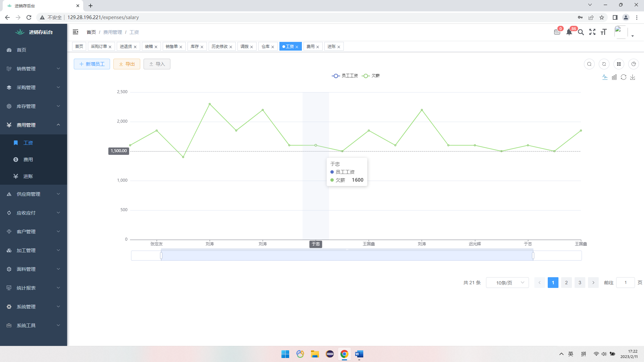Click the round search toggle button
The image size is (644, 362).
pos(589,64)
